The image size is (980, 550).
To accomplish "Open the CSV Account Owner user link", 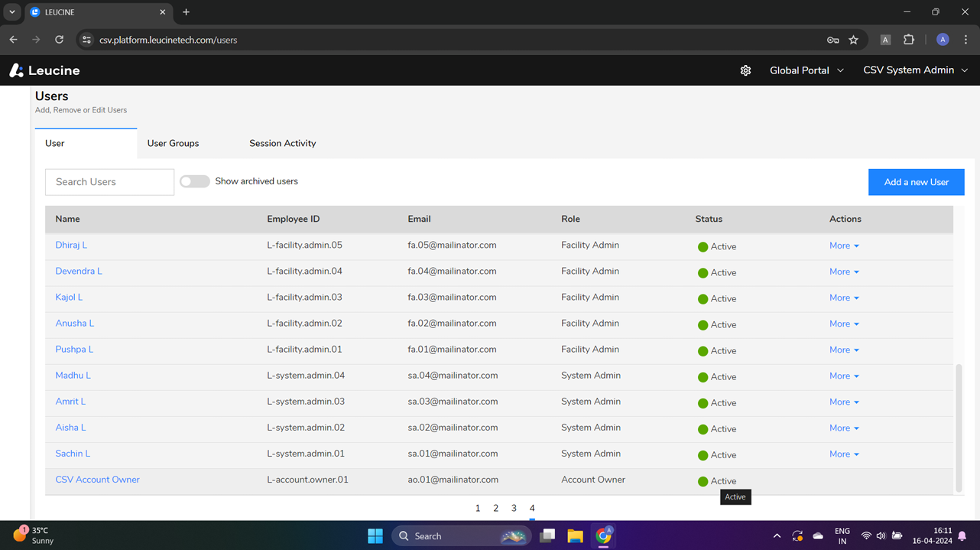I will pos(97,480).
